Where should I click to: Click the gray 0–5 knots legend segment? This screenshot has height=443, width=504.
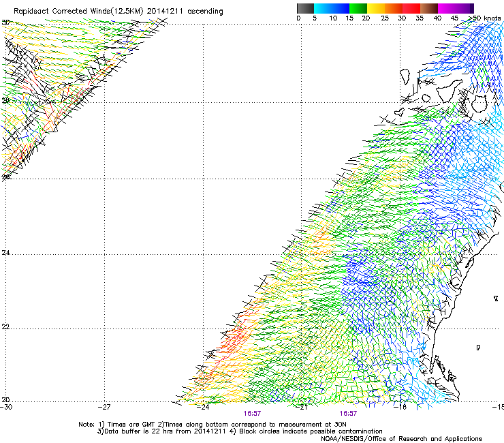305,8
